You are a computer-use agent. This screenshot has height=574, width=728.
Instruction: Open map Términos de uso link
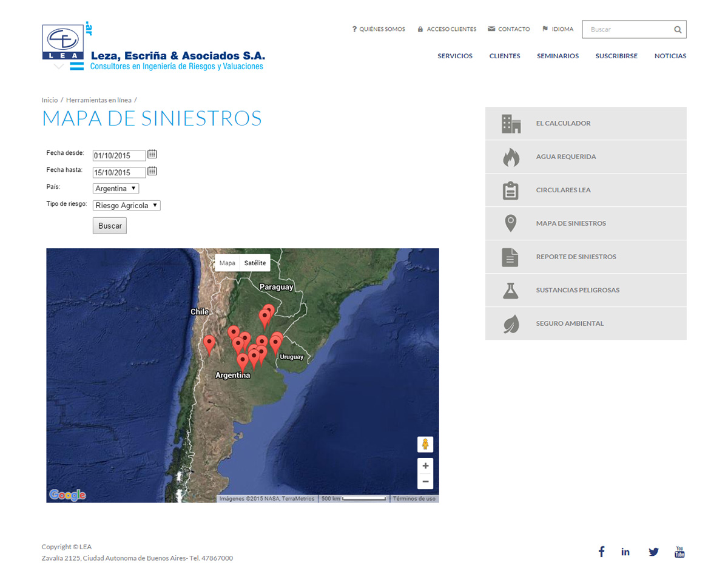click(414, 499)
